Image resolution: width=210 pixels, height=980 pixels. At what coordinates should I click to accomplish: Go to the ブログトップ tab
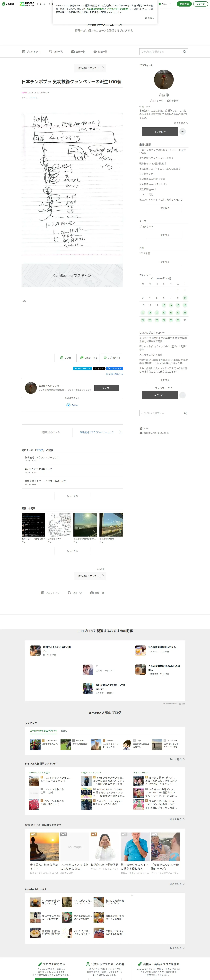(x=31, y=51)
